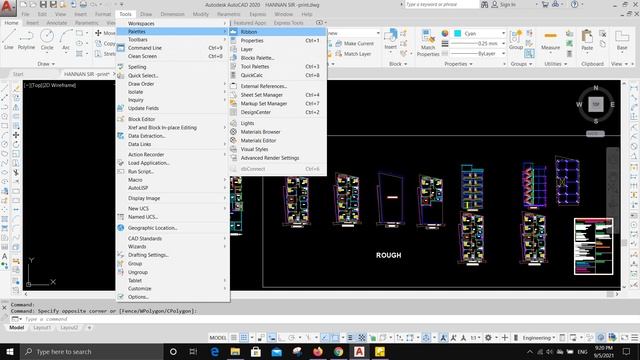Select the Polyline tool
Screen dimensions: 640x360
(26, 40)
